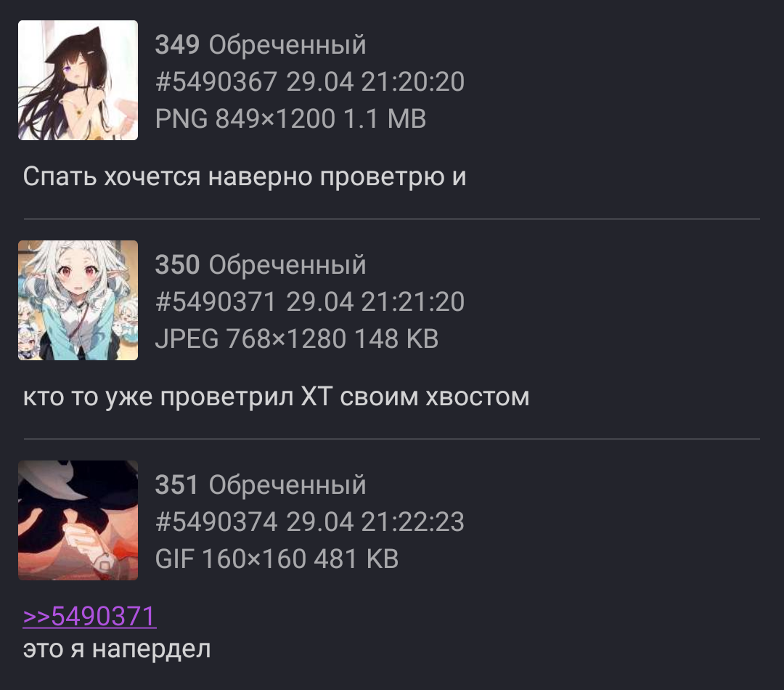Open the GIF thumbnail in post 351
Viewport: 784px width, 690px height.
click(78, 520)
